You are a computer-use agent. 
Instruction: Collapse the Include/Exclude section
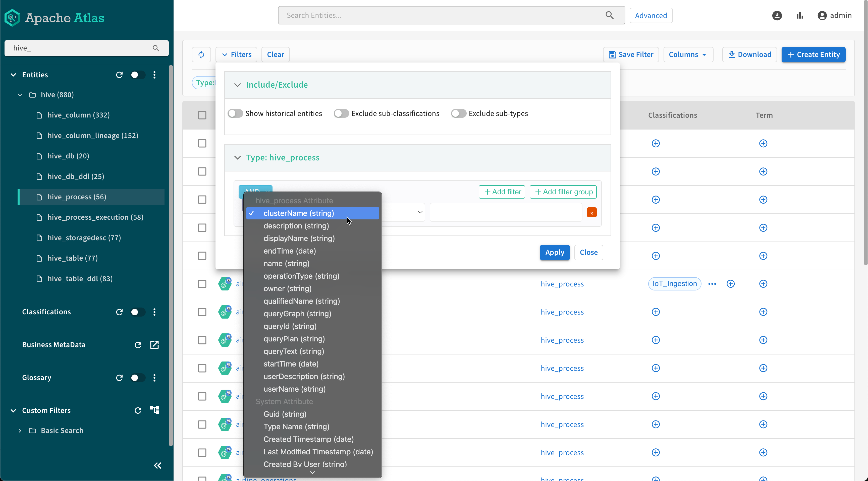pyautogui.click(x=238, y=85)
